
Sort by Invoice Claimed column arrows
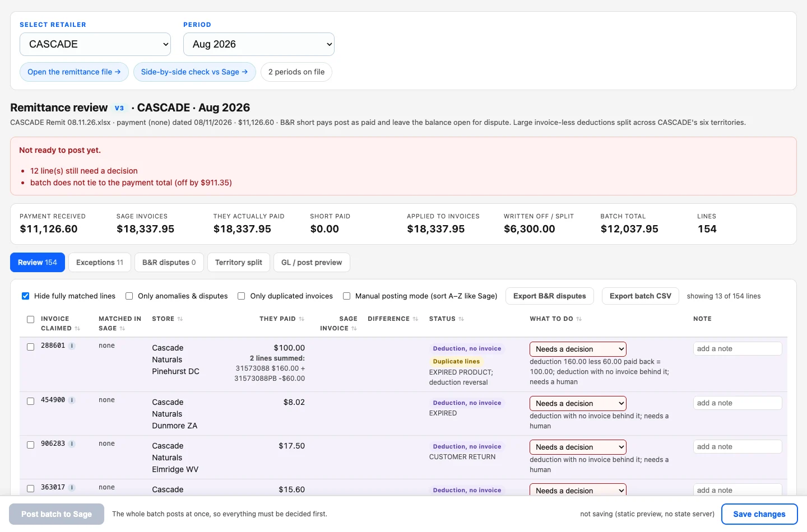click(x=77, y=329)
